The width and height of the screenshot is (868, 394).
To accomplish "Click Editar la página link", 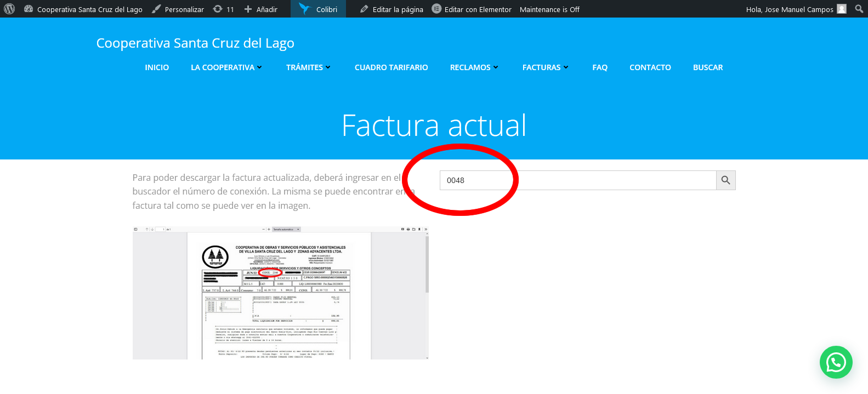I will 398,9.
